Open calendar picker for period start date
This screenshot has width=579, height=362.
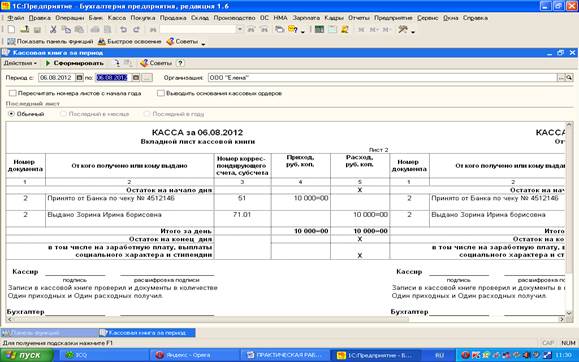click(79, 78)
